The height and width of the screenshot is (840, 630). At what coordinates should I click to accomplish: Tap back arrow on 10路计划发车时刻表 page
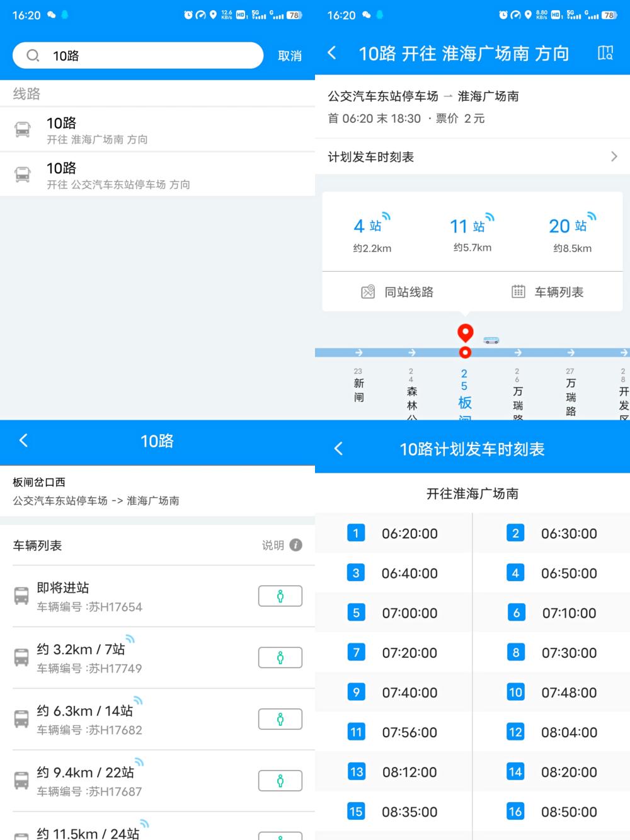pos(338,448)
